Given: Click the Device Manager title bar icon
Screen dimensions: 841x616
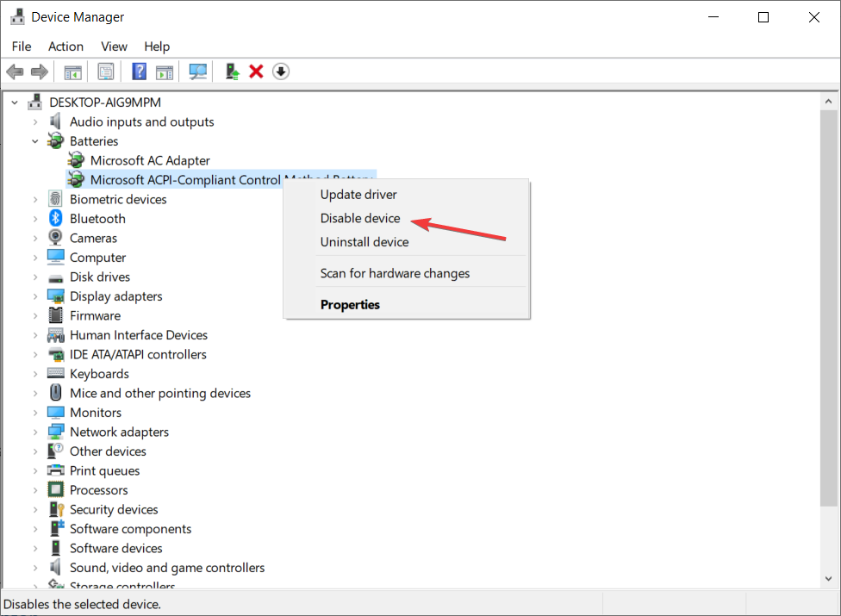Looking at the screenshot, I should coord(17,16).
